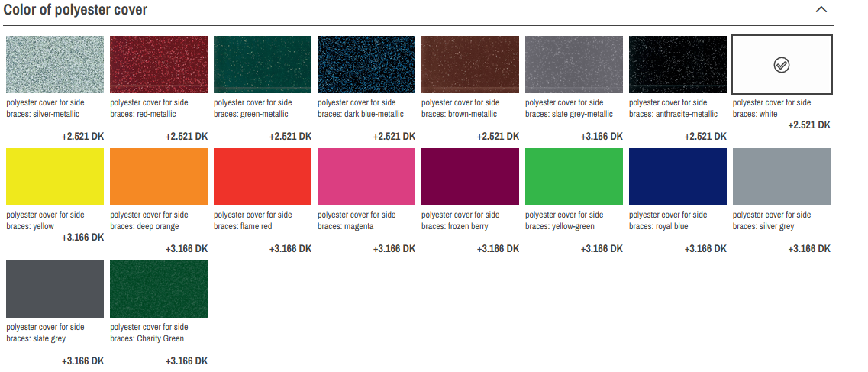Select the magenta polyester cover
The width and height of the screenshot is (868, 372).
click(x=366, y=176)
